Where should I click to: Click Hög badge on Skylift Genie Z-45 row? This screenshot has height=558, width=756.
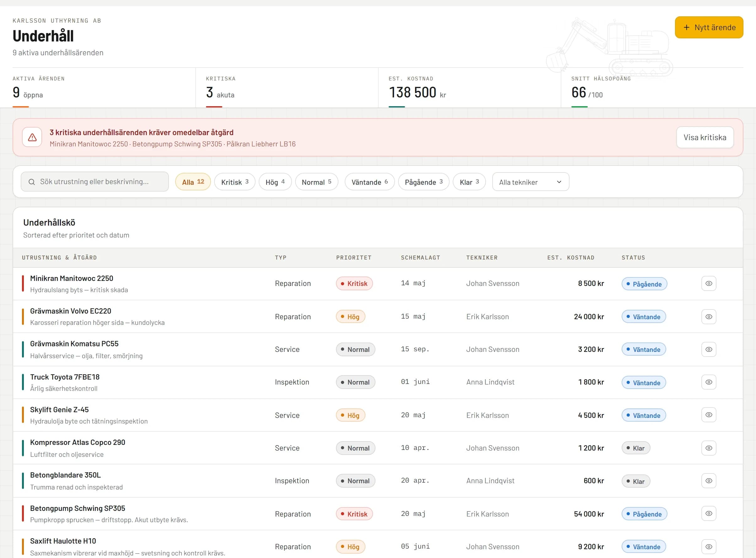(x=350, y=415)
